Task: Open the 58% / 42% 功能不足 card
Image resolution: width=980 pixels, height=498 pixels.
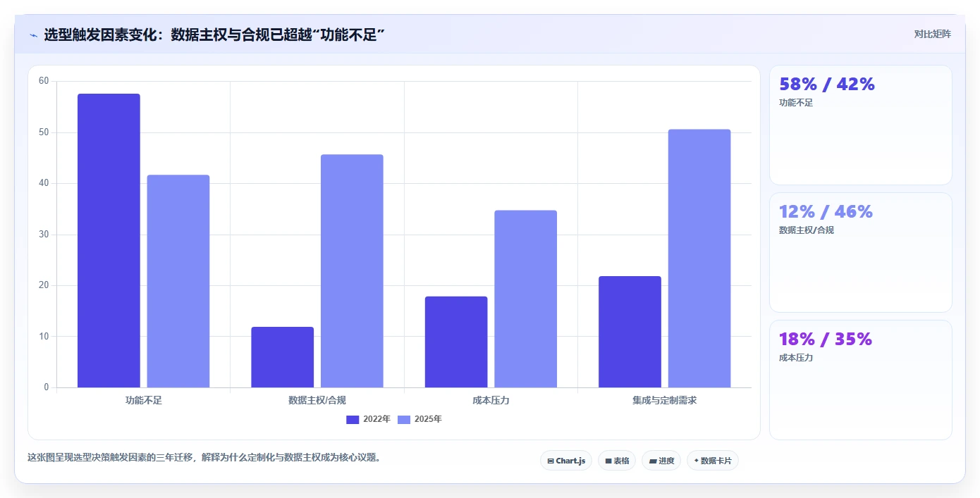Action: (861, 125)
